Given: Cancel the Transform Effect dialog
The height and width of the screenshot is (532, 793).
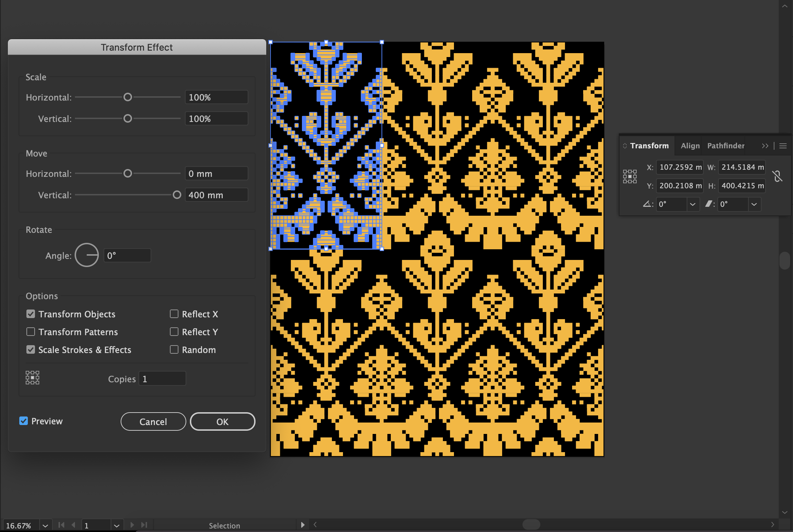Looking at the screenshot, I should pyautogui.click(x=153, y=422).
